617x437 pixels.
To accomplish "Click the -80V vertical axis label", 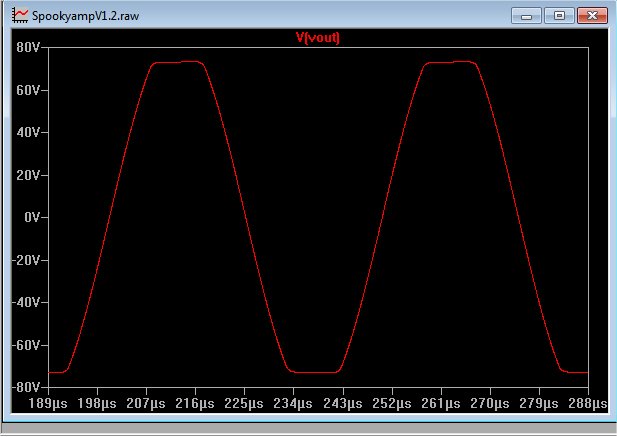I will [x=26, y=387].
